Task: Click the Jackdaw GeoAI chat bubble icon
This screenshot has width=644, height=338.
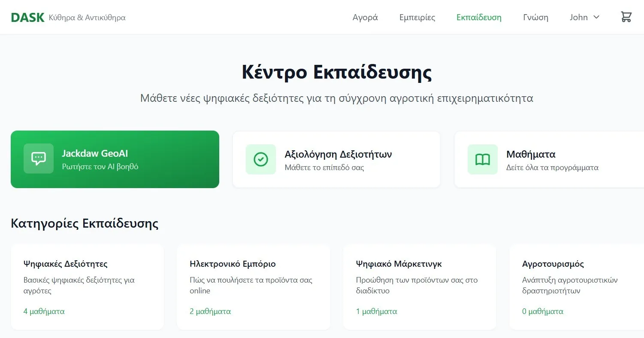Action: pyautogui.click(x=39, y=159)
